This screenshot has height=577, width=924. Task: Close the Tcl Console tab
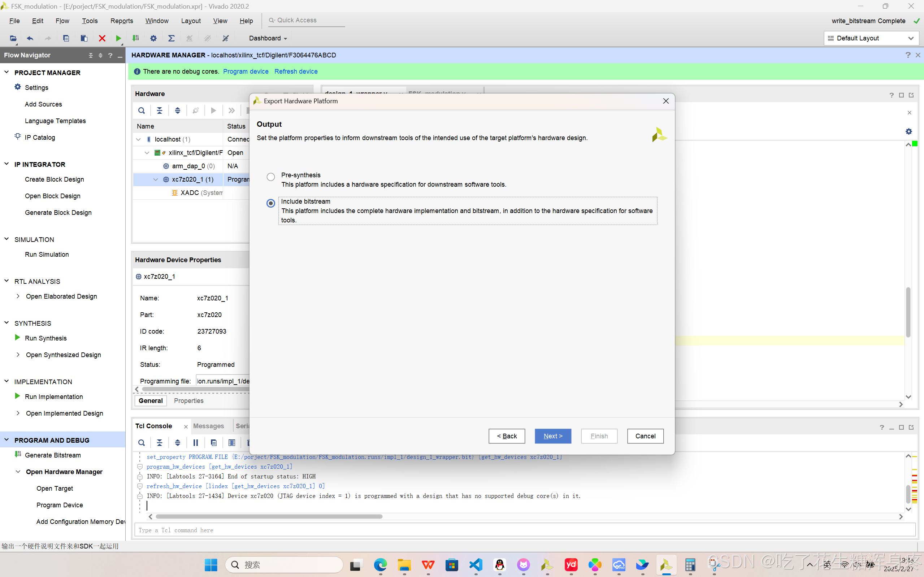click(x=186, y=427)
